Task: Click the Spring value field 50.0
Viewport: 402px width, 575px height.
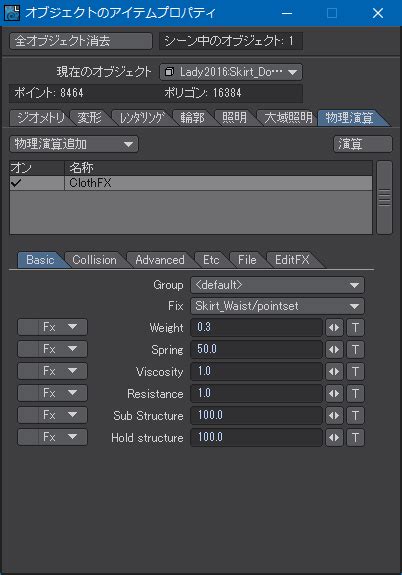Action: click(x=256, y=349)
